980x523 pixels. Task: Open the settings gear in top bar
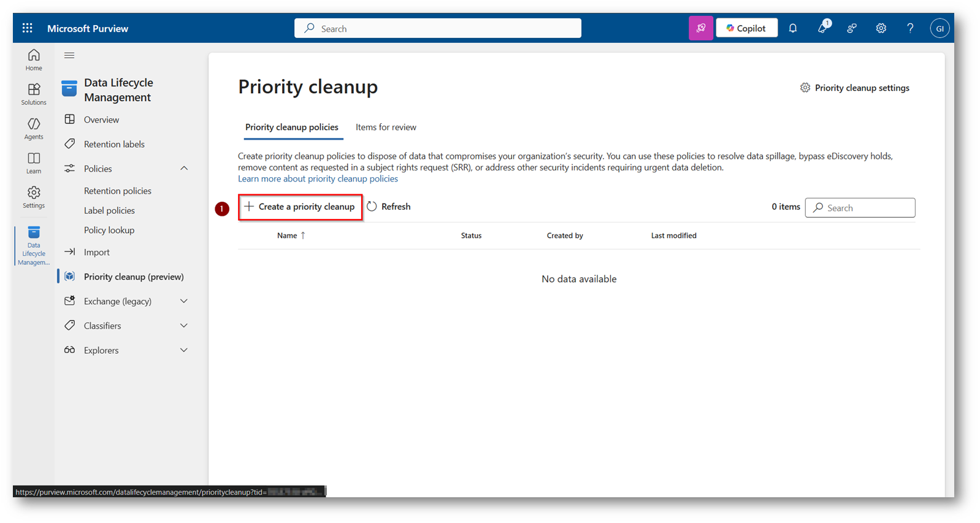pyautogui.click(x=881, y=28)
